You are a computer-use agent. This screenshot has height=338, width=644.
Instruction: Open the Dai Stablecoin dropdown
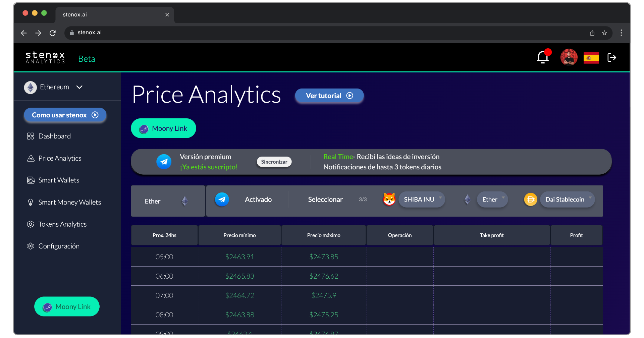(567, 199)
